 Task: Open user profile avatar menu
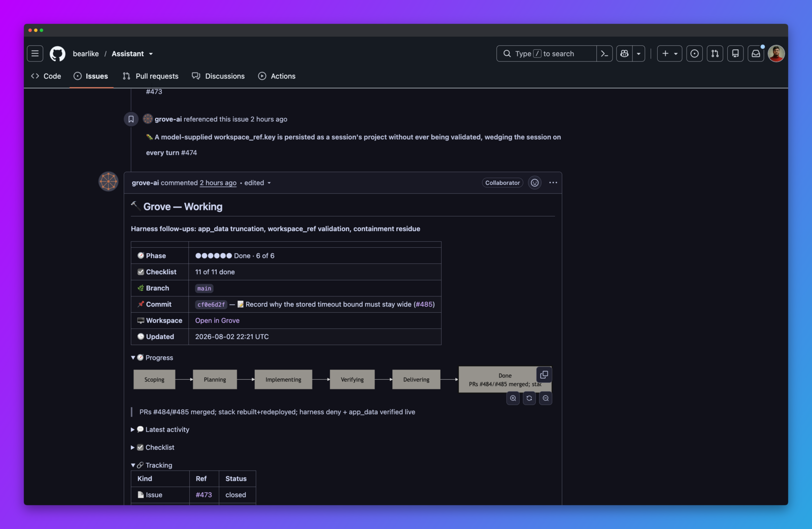pos(776,53)
